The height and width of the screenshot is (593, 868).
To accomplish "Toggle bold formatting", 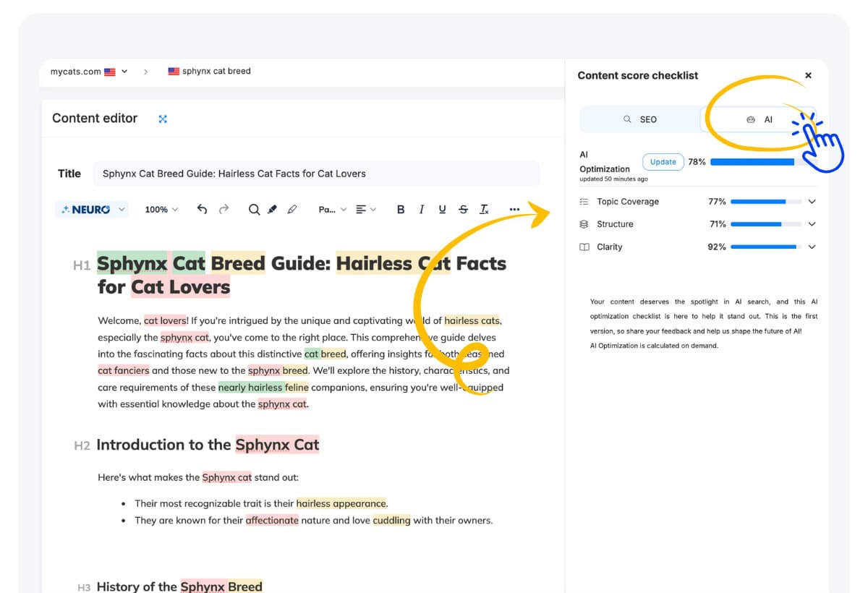I will (x=401, y=209).
